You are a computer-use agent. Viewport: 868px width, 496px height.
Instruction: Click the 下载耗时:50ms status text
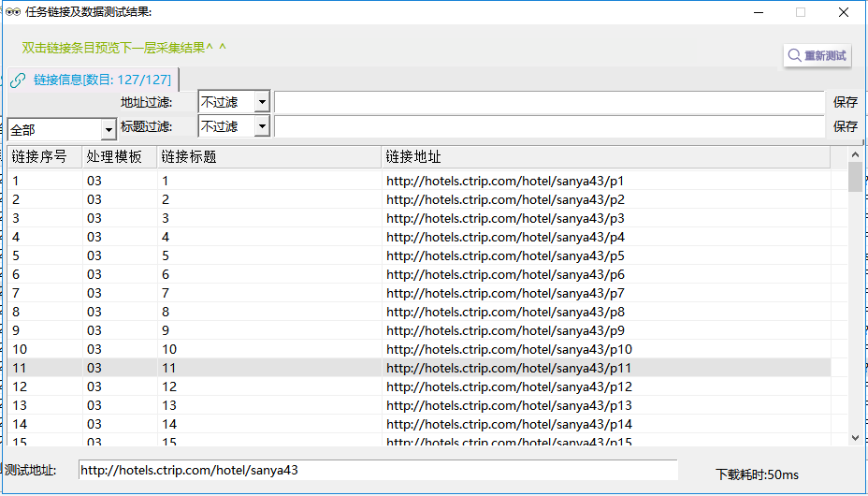(758, 474)
